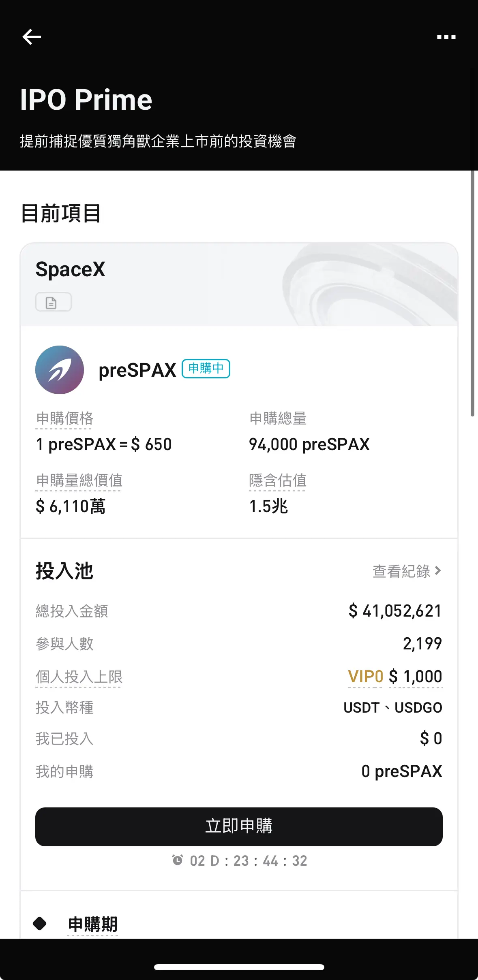Tap the back arrow icon
Viewport: 478px width, 980px height.
(x=32, y=37)
